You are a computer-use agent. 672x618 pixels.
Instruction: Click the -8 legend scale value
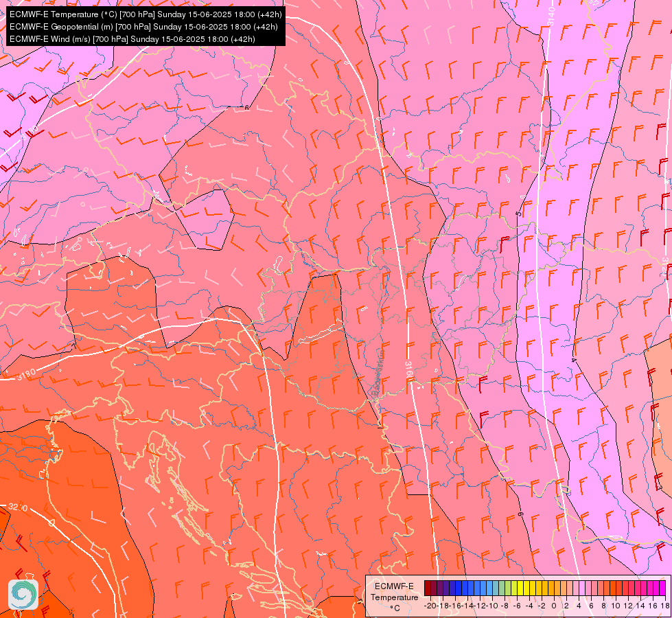coord(506,606)
